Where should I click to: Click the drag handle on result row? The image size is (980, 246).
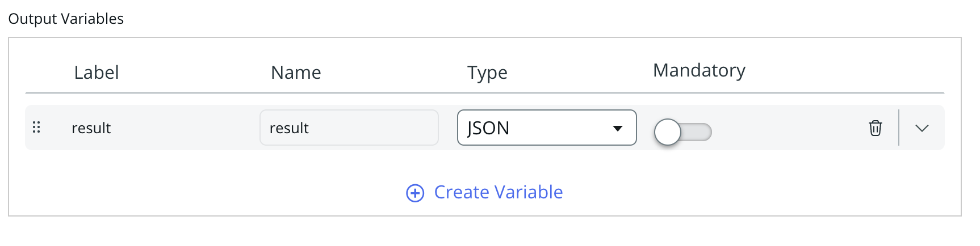tap(36, 128)
